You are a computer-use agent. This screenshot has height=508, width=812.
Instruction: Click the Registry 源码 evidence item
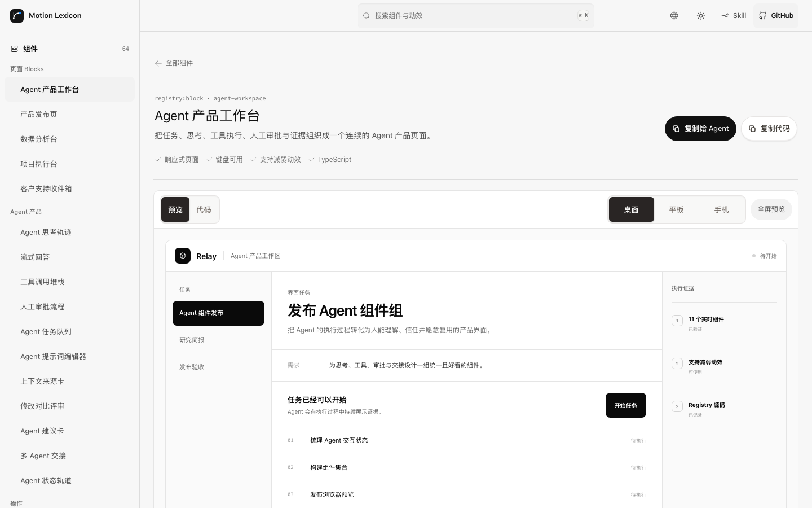724,410
